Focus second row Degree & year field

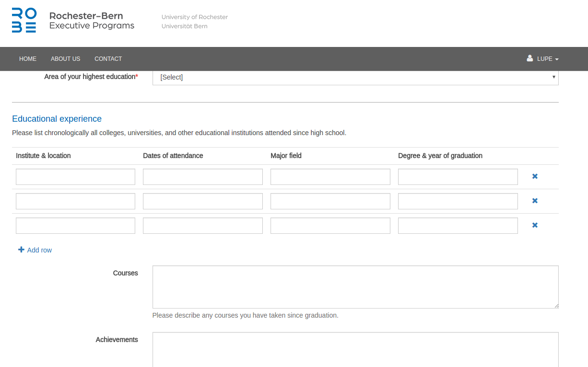pyautogui.click(x=458, y=201)
